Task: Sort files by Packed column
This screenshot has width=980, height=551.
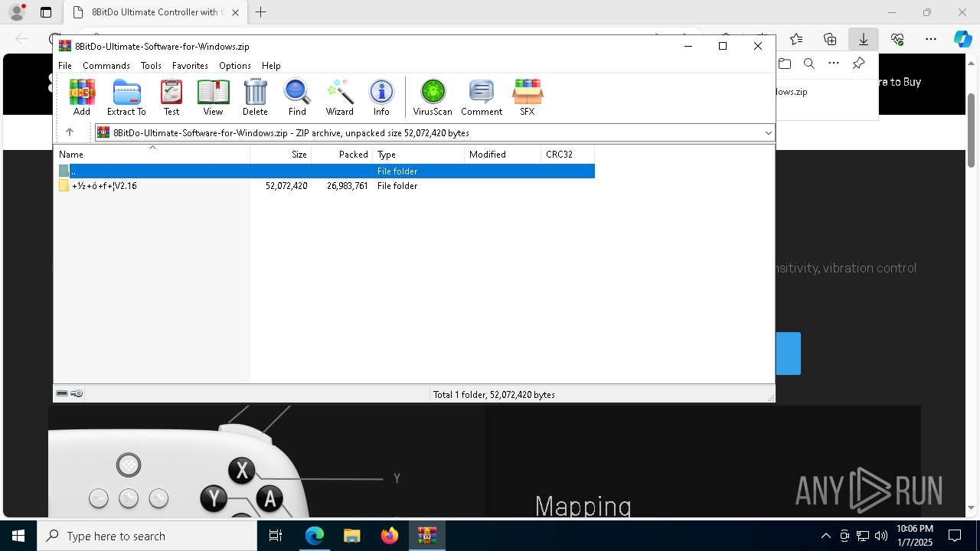Action: click(342, 155)
